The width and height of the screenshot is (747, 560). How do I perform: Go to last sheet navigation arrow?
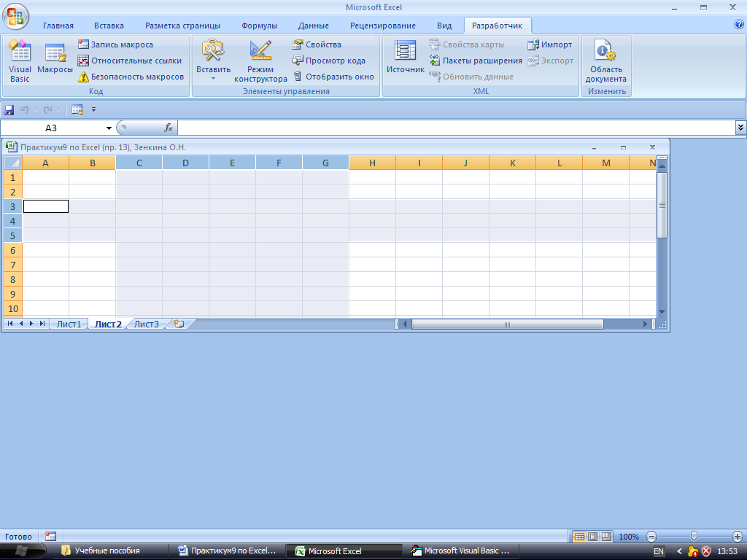pos(42,324)
